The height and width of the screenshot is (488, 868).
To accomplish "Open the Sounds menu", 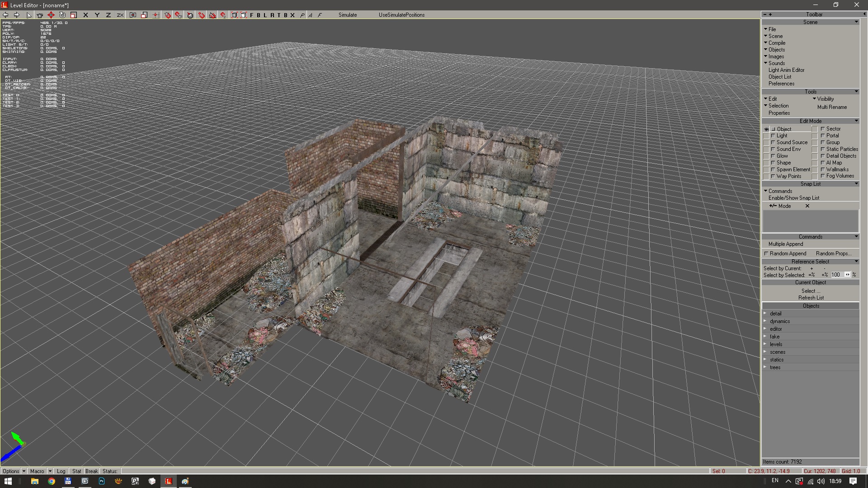I will click(x=776, y=63).
